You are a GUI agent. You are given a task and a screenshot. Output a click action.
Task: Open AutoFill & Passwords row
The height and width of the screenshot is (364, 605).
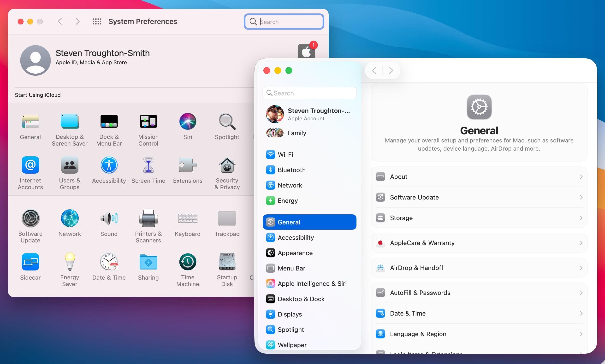pos(479,293)
